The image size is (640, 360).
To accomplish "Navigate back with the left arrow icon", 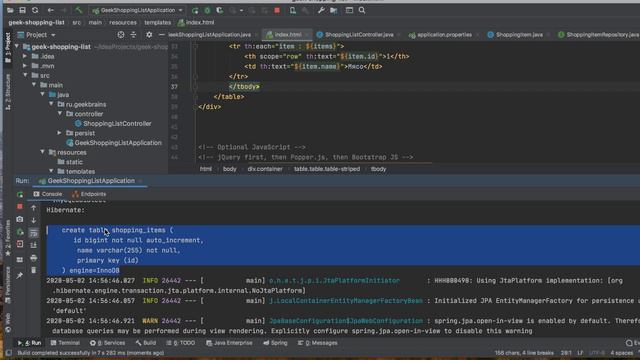I will tap(51, 10).
